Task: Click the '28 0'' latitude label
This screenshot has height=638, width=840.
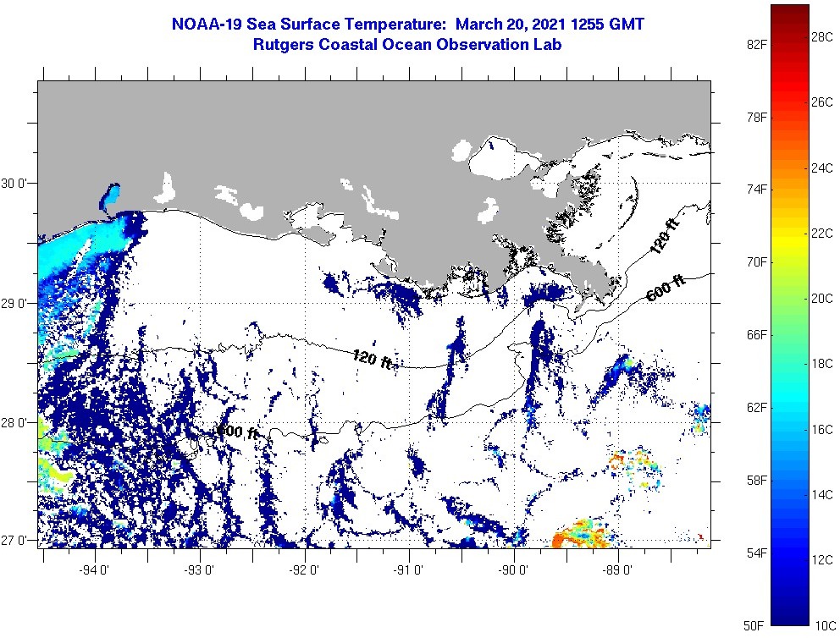Action: pyautogui.click(x=13, y=423)
